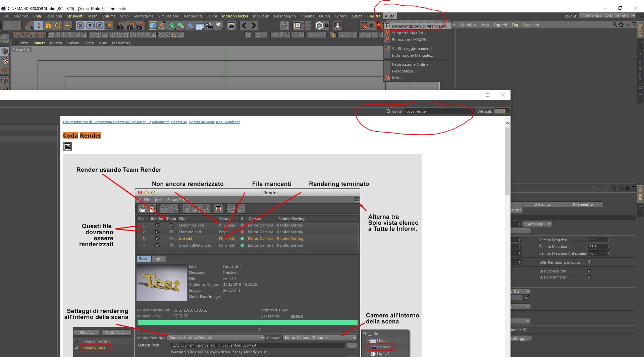The height and width of the screenshot is (357, 644).
Task: Go forward with right arrow toolbar icon
Action: point(254,25)
